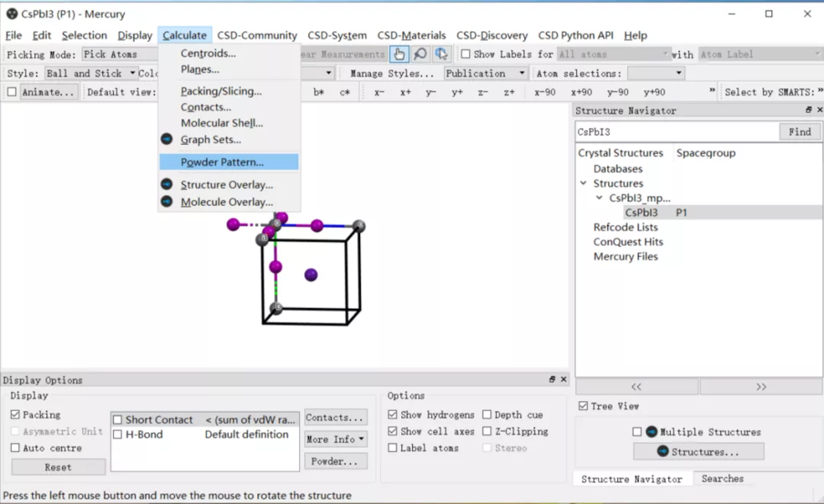Choose Centroids menu entry
824x504 pixels.
tap(208, 53)
